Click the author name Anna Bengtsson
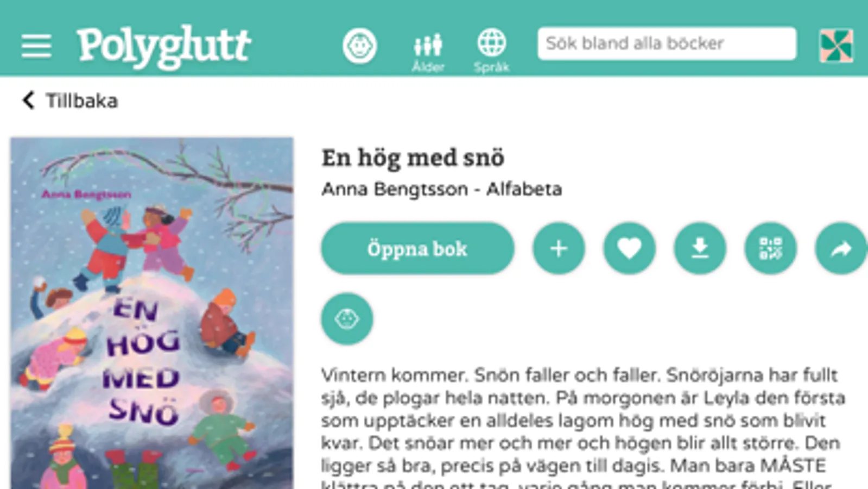The image size is (868, 489). point(395,189)
